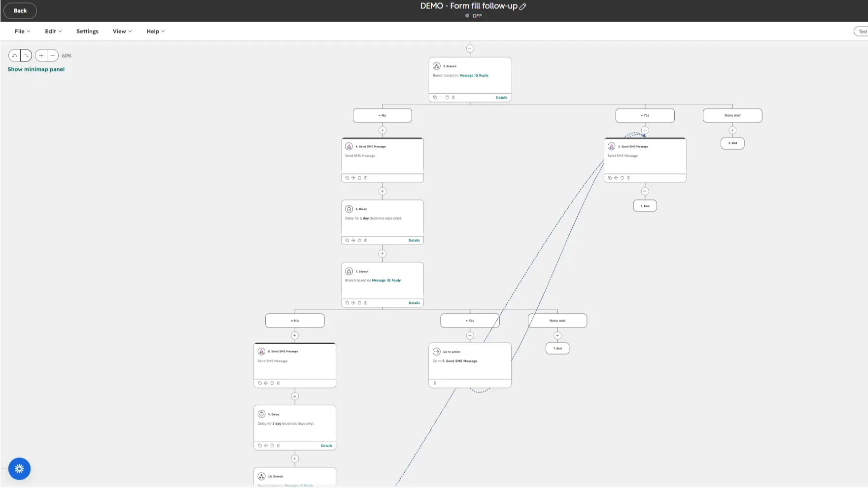The width and height of the screenshot is (868, 488).
Task: Open Details on 7. Branch card
Action: pyautogui.click(x=414, y=303)
